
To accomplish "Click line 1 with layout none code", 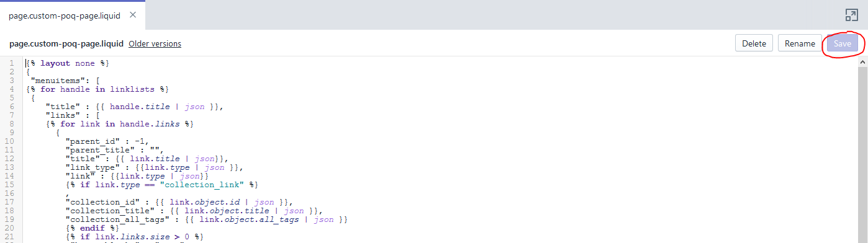I will [x=68, y=63].
